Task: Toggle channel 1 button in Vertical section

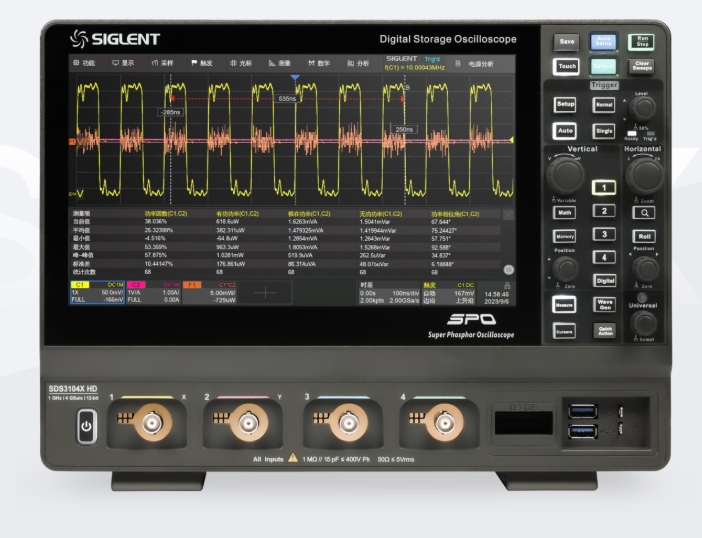Action: click(603, 187)
